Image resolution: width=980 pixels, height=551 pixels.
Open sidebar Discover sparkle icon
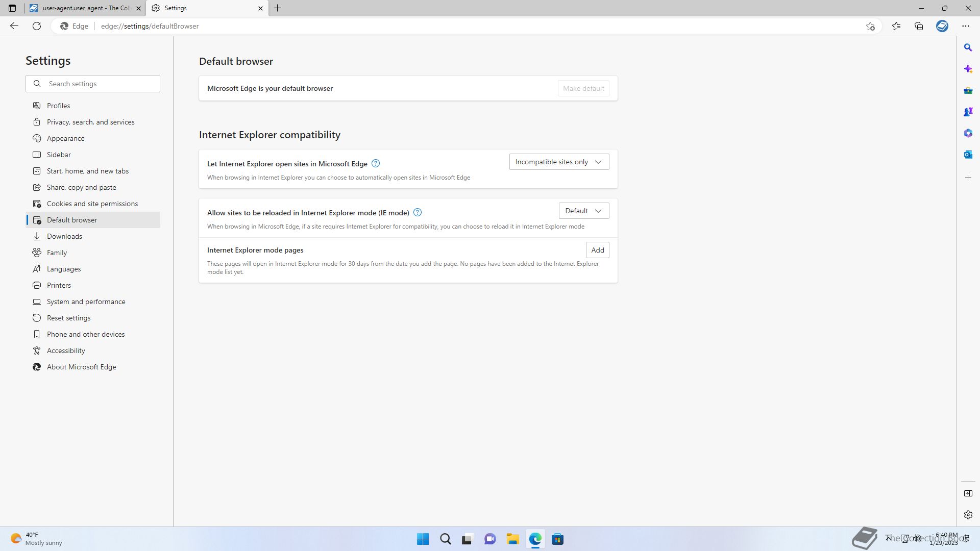coord(968,69)
